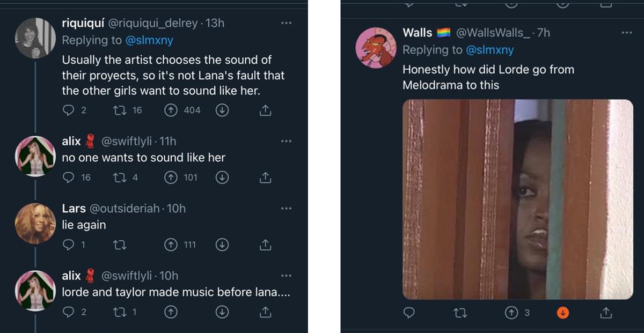Reply to alix's "no one wants" tweet
The image size is (644, 333).
[68, 177]
